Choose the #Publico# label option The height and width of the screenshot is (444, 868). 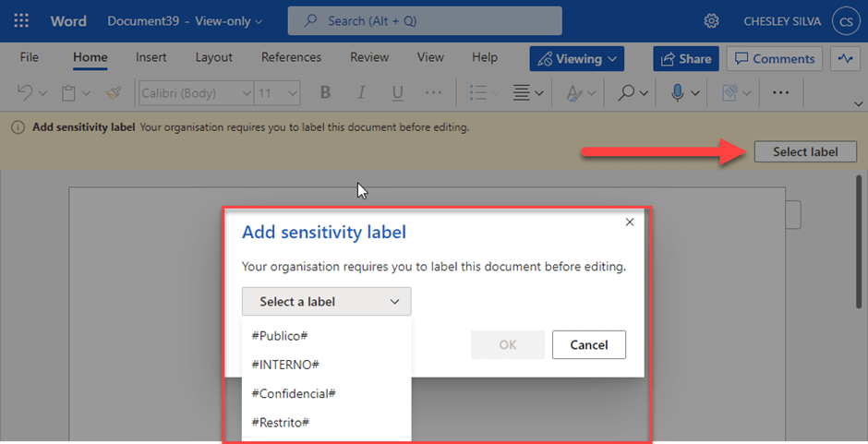(280, 335)
